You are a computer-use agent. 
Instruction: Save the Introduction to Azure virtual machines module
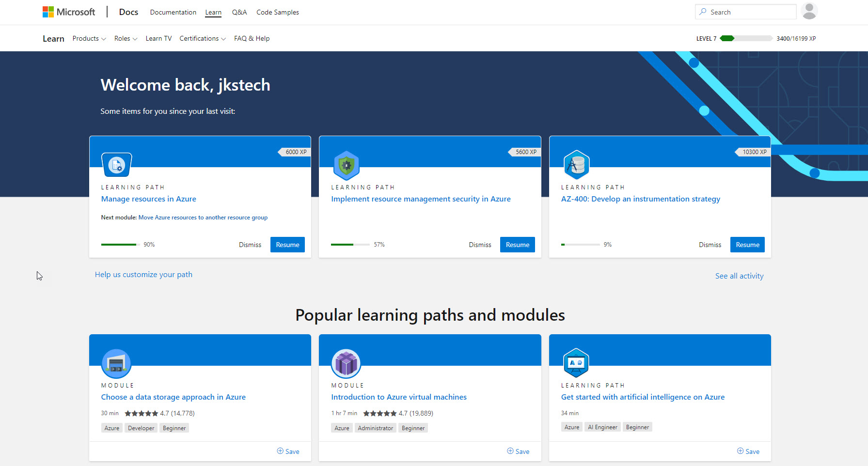518,451
